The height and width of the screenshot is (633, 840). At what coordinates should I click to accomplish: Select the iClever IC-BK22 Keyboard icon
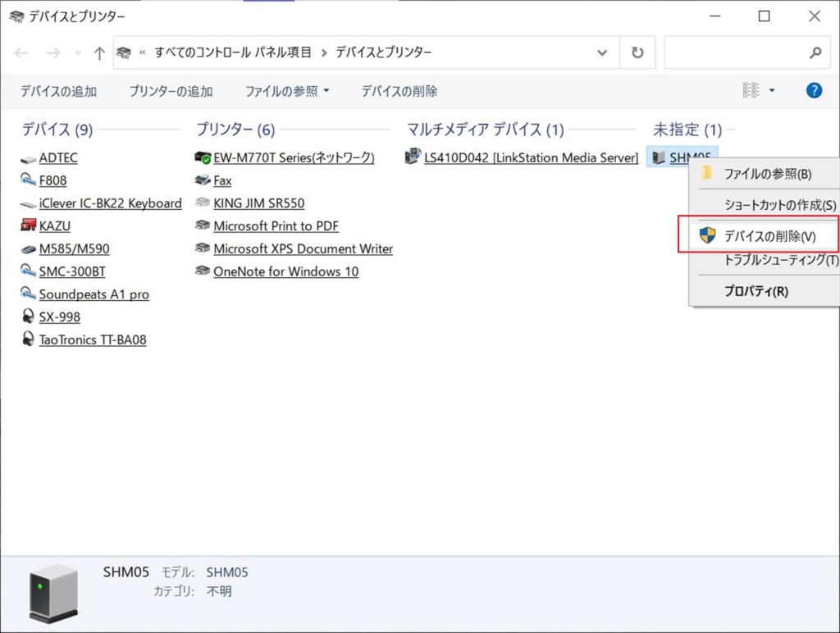coord(28,203)
